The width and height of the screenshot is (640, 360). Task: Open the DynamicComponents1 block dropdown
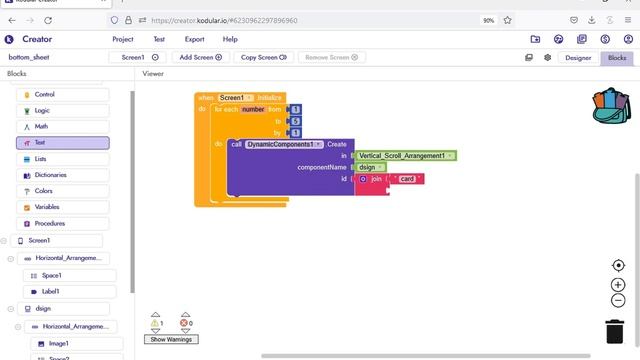tap(318, 144)
